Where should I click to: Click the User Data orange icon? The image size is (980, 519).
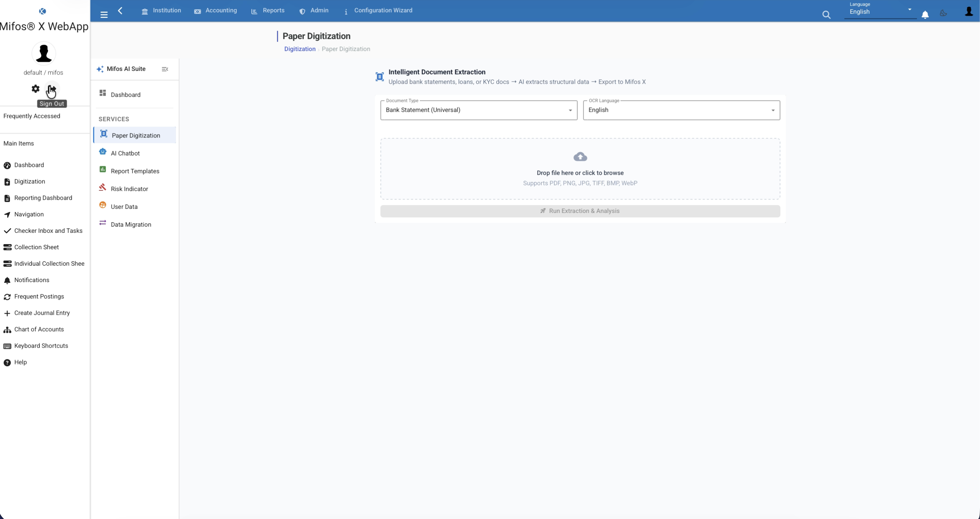pos(103,205)
